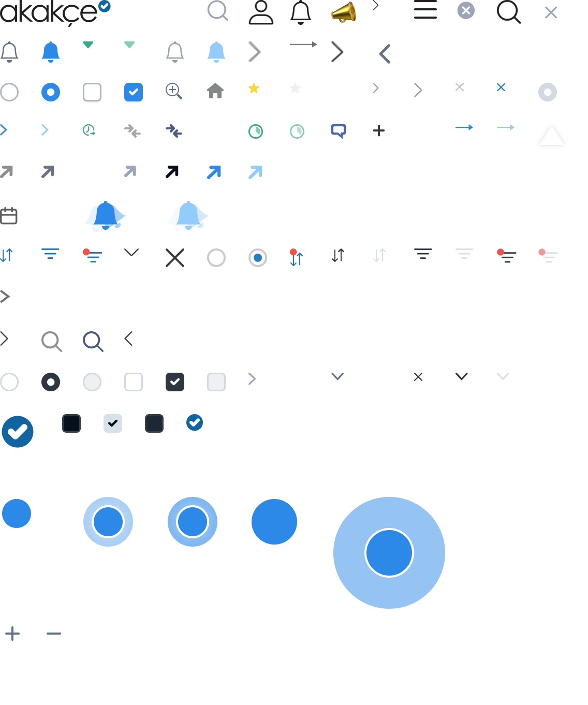Click the large gray left chevron
Viewport: 588px width, 705px height.
[385, 54]
